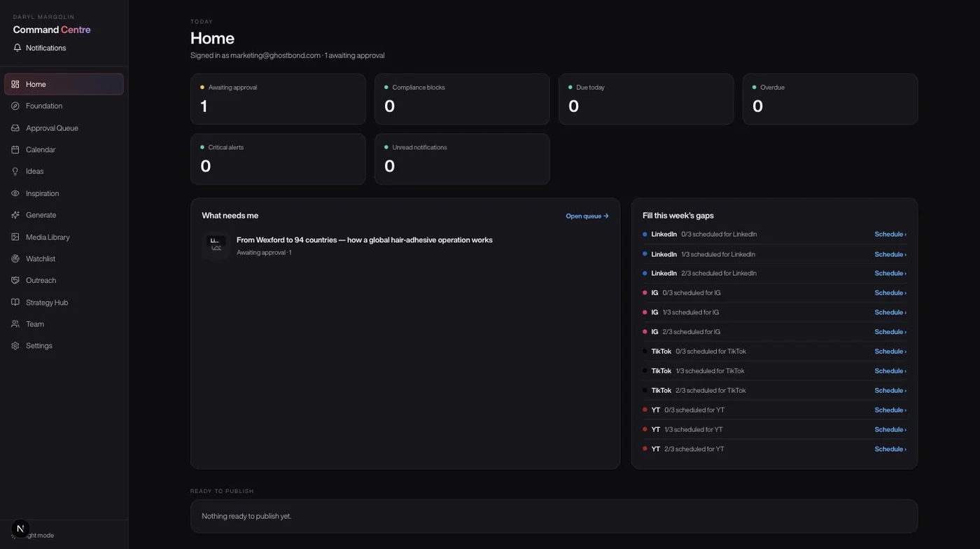Open the Critical alerts stat card
This screenshot has width=980, height=549.
(278, 159)
